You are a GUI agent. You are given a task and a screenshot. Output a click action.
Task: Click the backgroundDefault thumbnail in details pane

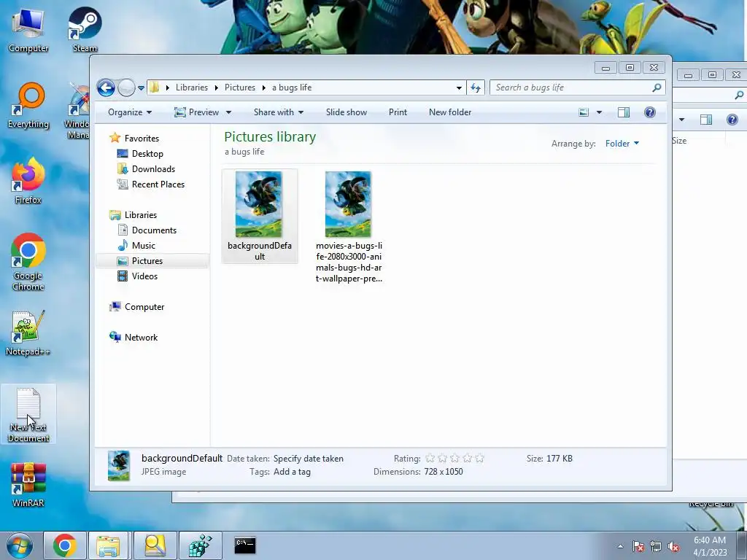pyautogui.click(x=119, y=465)
